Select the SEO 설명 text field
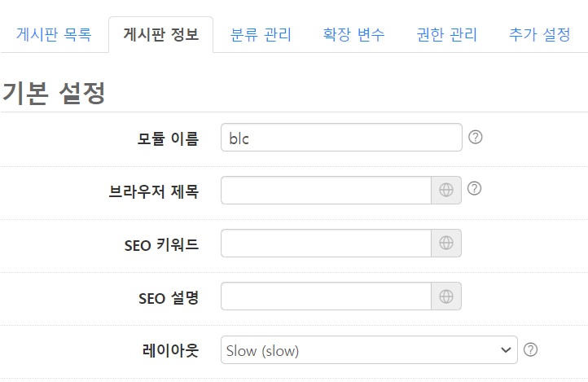 (326, 296)
